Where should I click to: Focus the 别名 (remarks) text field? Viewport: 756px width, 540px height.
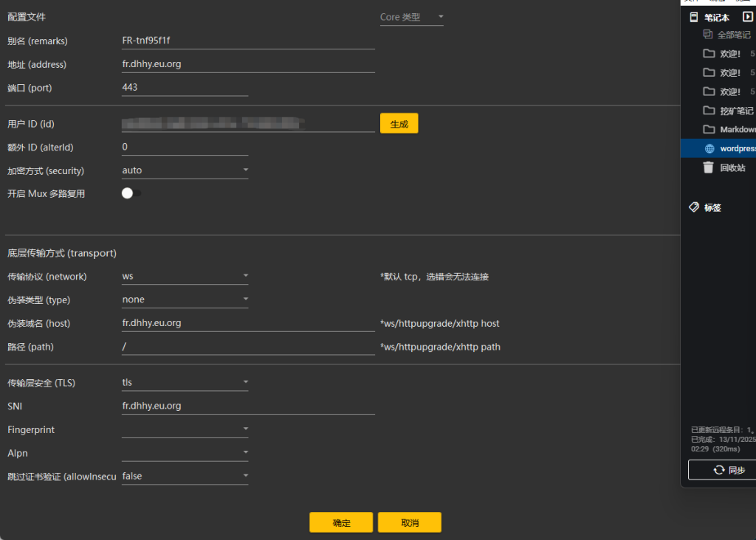247,41
